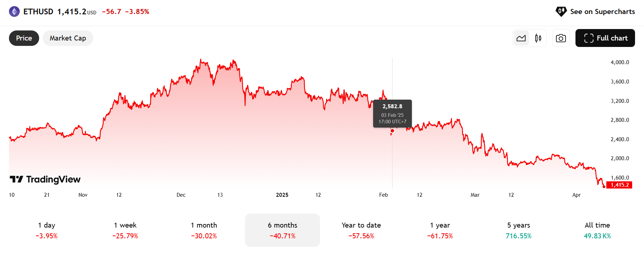644x267 pixels.
Task: Switch to candlestick chart view
Action: pos(538,38)
